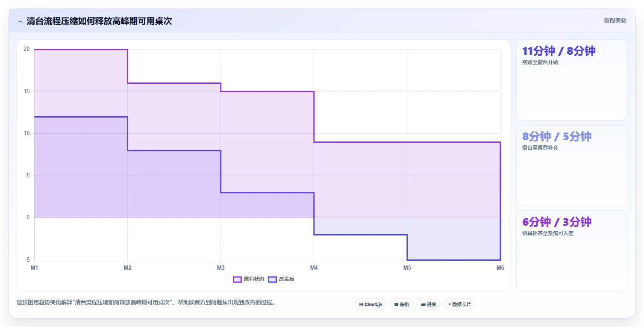Click the y-axis value 15
The image size is (644, 327).
(x=26, y=91)
